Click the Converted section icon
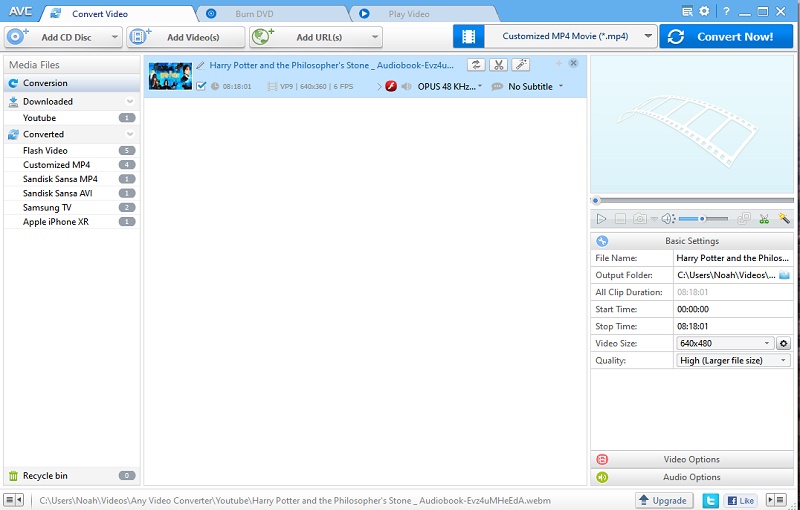This screenshot has width=800, height=510. pyautogui.click(x=13, y=134)
